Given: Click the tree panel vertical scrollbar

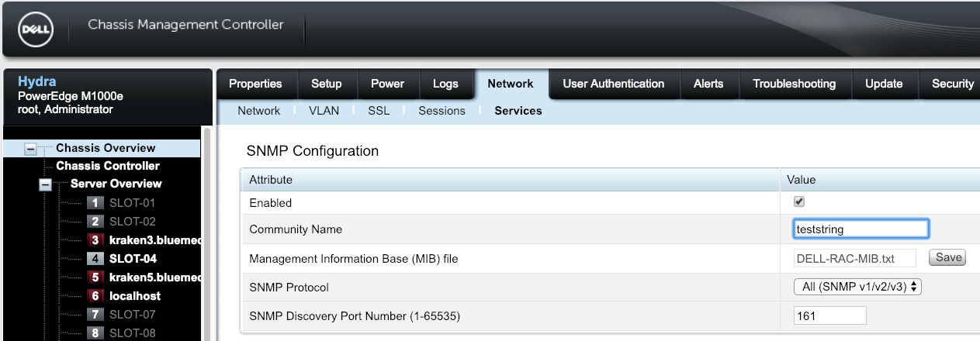Looking at the screenshot, I should pyautogui.click(x=206, y=232).
